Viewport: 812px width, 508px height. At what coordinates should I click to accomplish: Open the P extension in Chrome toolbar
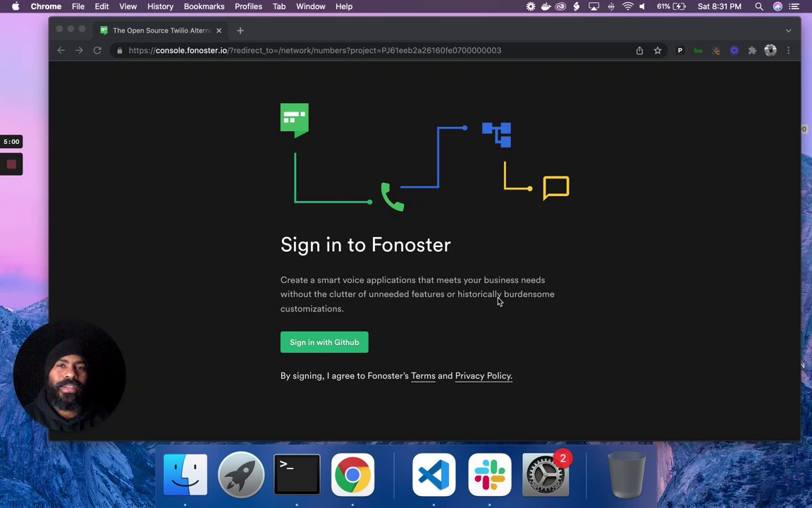680,50
